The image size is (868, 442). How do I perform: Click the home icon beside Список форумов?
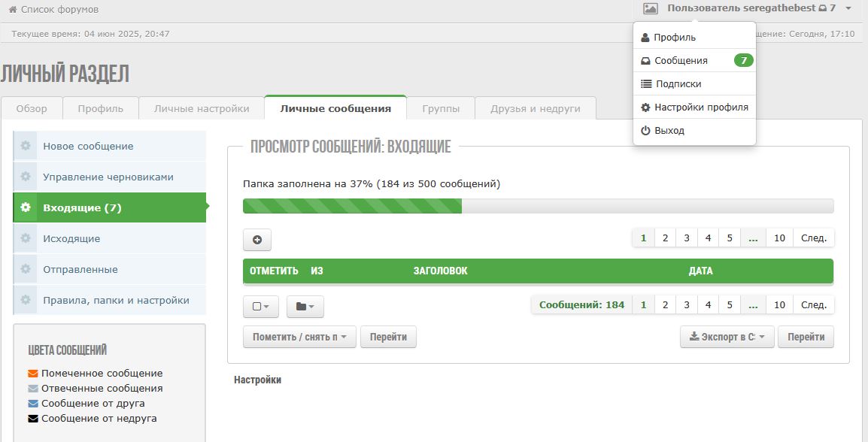13,10
